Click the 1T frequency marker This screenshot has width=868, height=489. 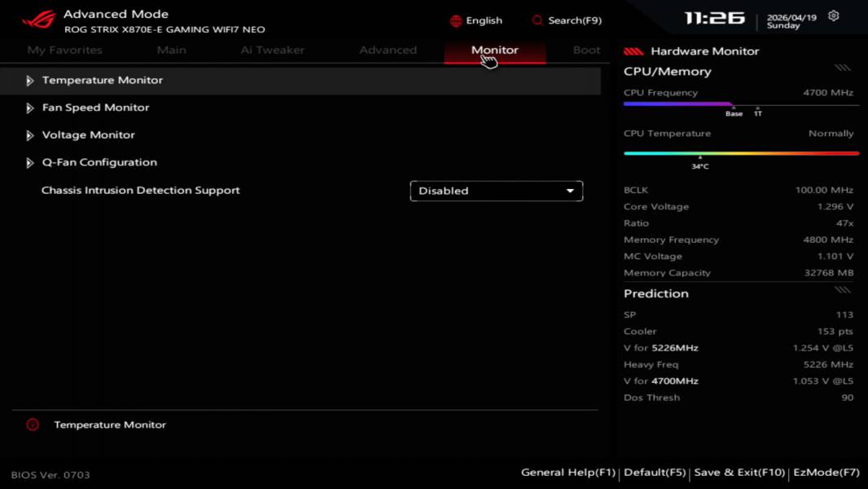[758, 113]
